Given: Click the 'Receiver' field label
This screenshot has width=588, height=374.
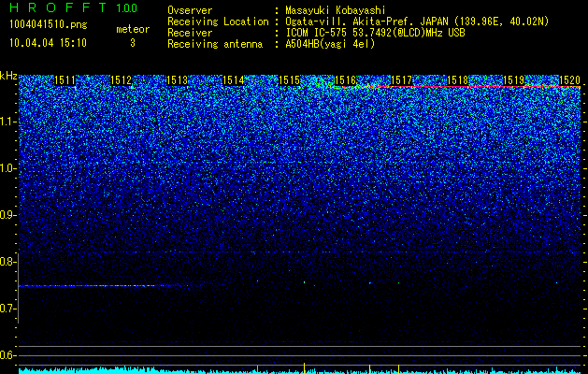Looking at the screenshot, I should click(190, 33).
